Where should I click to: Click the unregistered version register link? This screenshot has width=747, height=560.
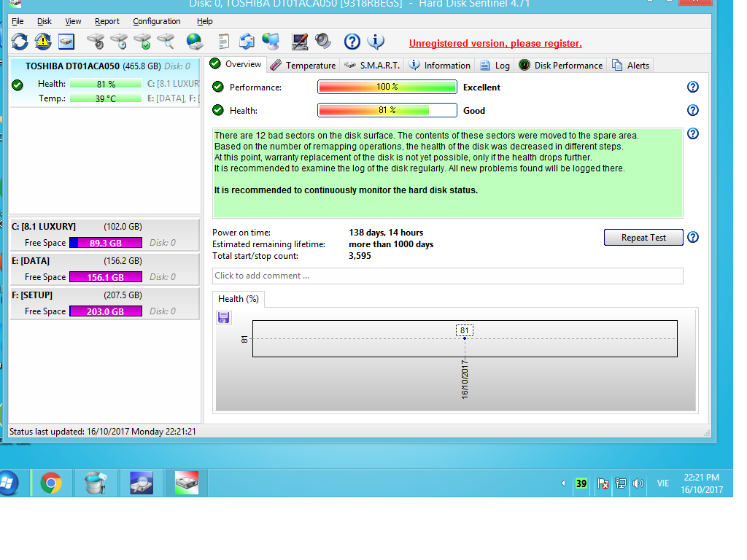[x=495, y=44]
